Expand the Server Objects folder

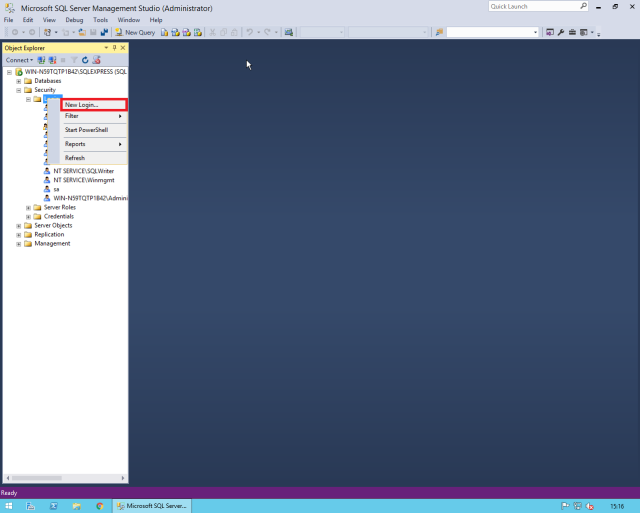click(18, 225)
